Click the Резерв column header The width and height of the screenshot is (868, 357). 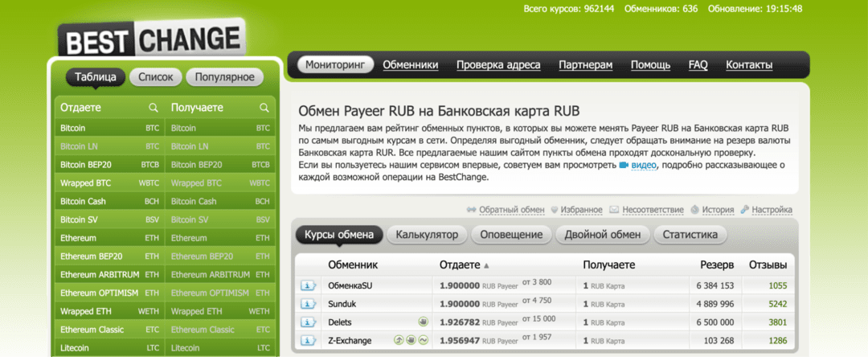(x=717, y=265)
